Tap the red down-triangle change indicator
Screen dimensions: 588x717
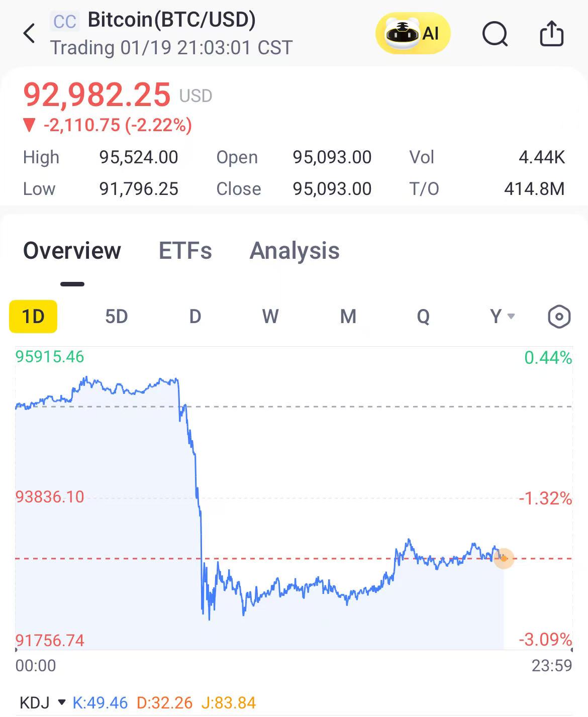(x=30, y=125)
